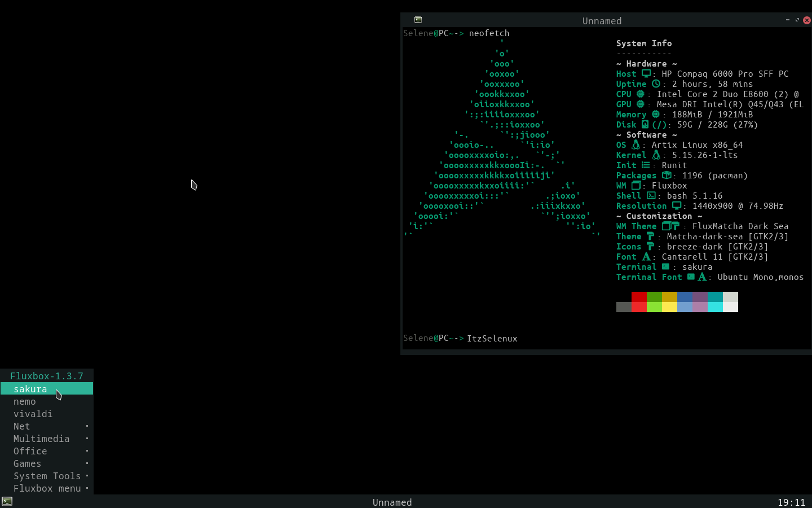The width and height of the screenshot is (812, 508).
Task: Click drive icon next to Disk
Action: point(645,124)
